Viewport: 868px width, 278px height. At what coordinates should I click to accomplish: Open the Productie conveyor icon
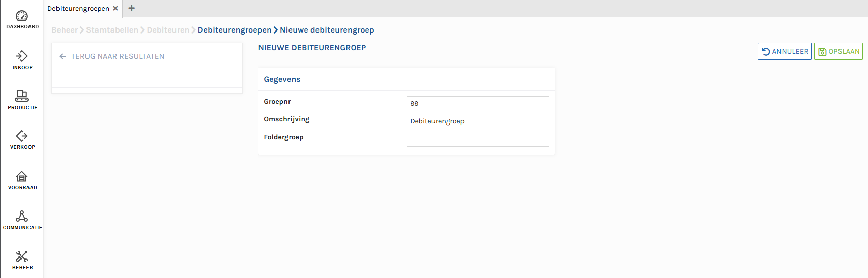22,96
